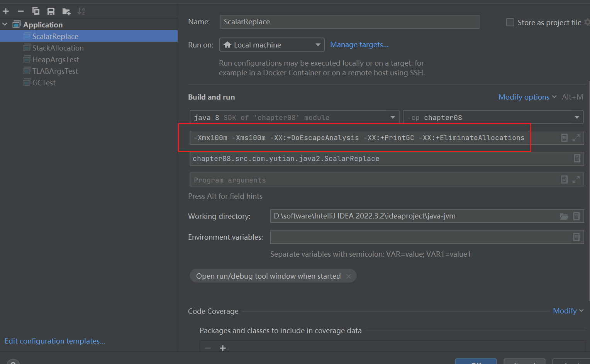
Task: Click the Sort configurations alphabetically icon
Action: 81,11
